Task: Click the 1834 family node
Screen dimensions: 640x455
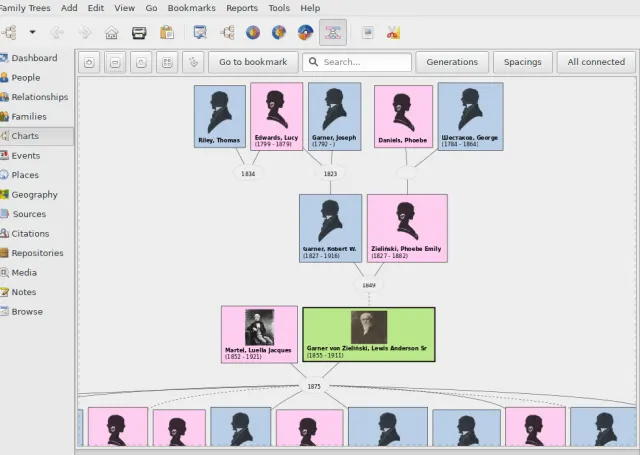Action: click(x=248, y=173)
